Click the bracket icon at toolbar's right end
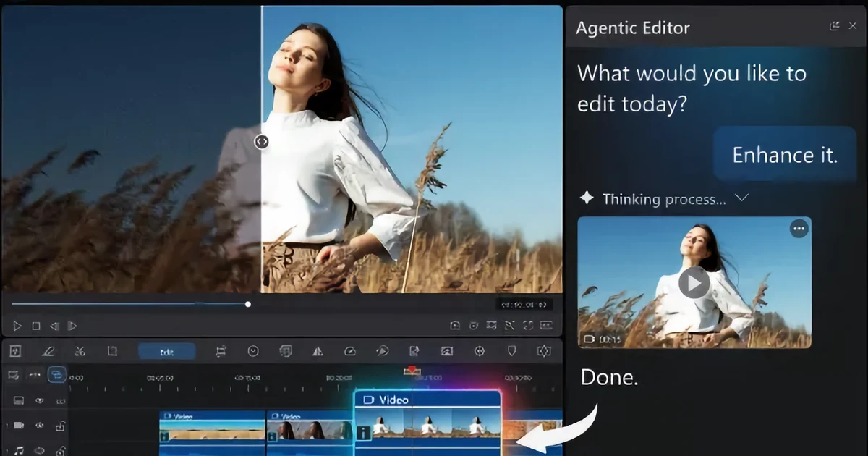The width and height of the screenshot is (868, 456). click(x=544, y=352)
